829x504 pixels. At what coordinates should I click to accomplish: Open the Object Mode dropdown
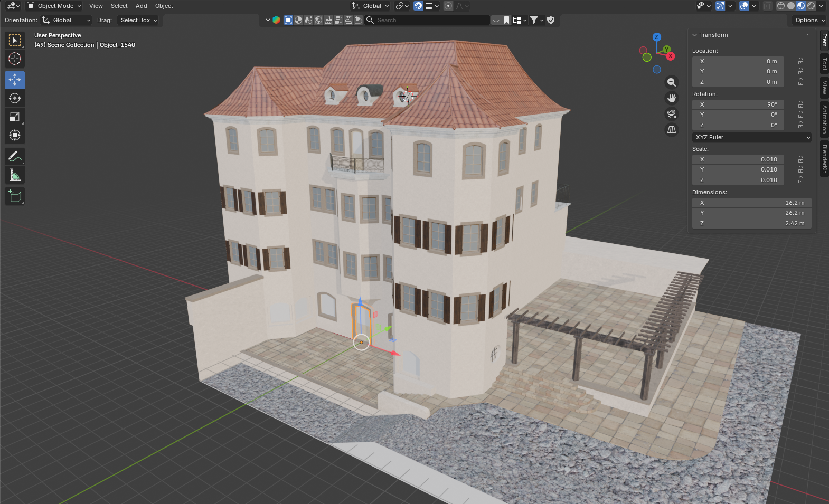[54, 6]
